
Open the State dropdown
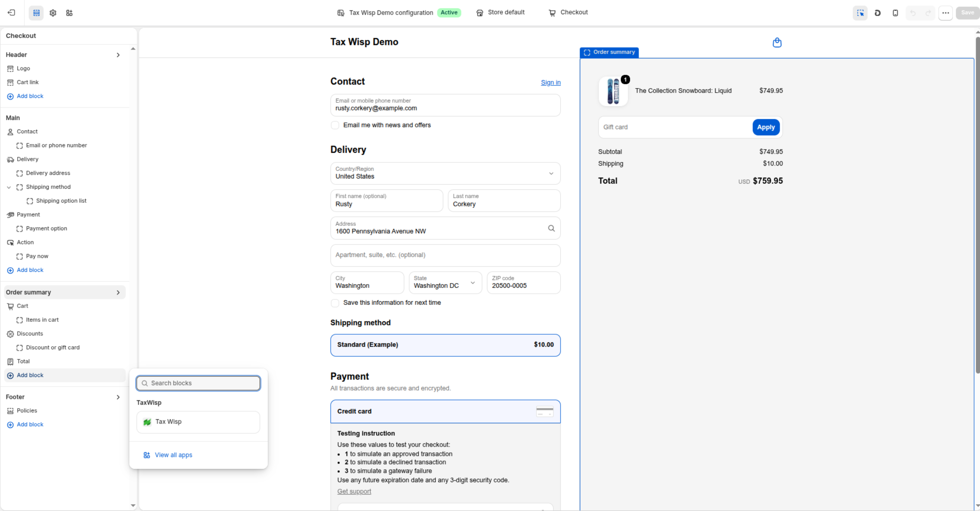tap(445, 282)
